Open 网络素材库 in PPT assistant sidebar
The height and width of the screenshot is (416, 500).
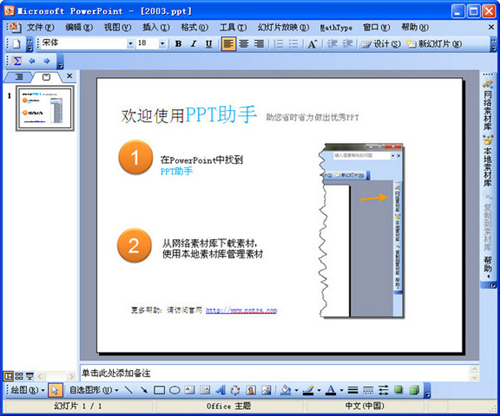pos(488,105)
